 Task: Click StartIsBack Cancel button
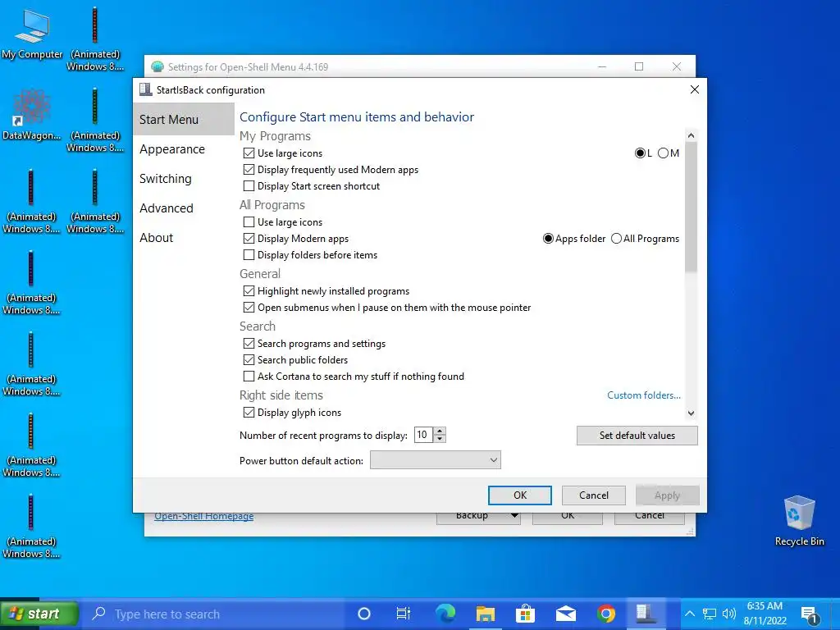[x=594, y=495]
